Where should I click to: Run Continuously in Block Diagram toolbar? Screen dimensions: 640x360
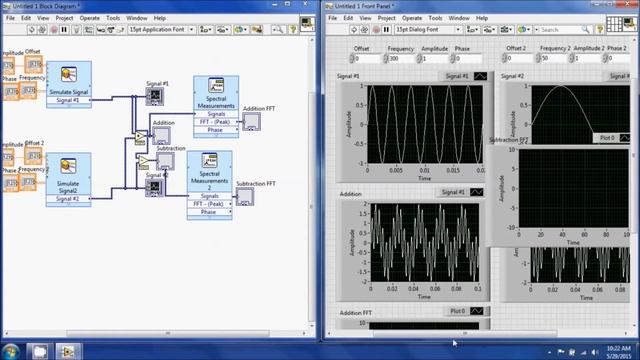[42, 29]
